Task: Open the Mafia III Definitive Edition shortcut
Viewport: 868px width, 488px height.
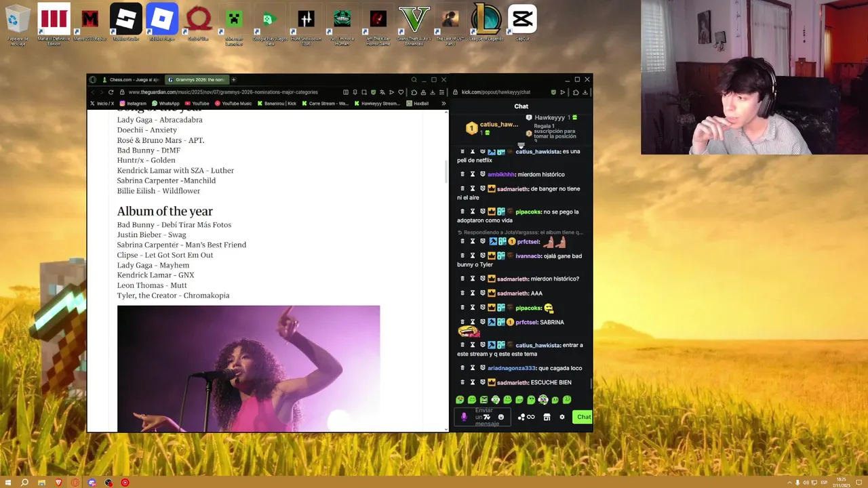Action: pyautogui.click(x=54, y=24)
